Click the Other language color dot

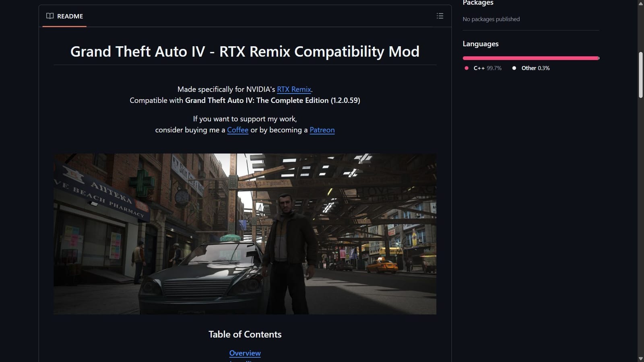(x=514, y=68)
